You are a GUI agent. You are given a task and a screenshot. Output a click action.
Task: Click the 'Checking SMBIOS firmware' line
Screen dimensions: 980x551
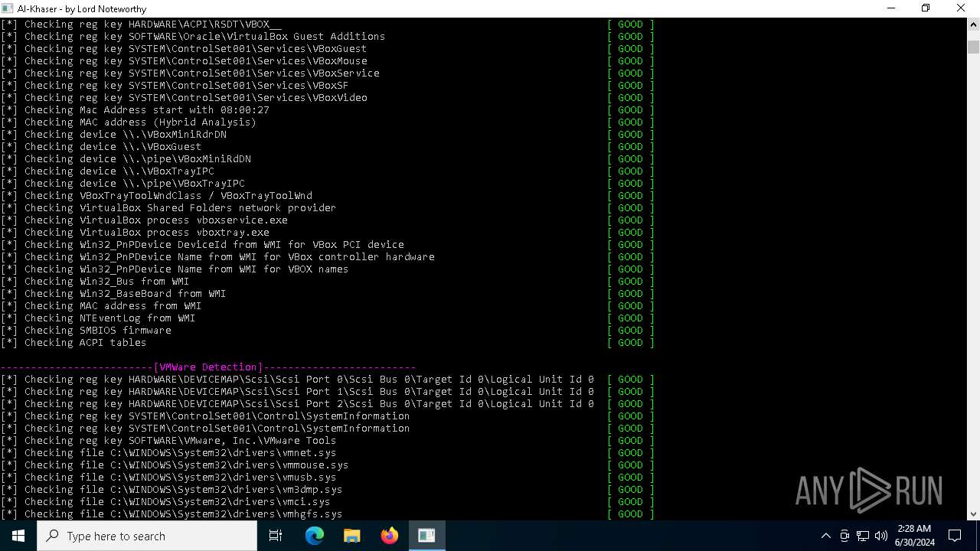[86, 331]
